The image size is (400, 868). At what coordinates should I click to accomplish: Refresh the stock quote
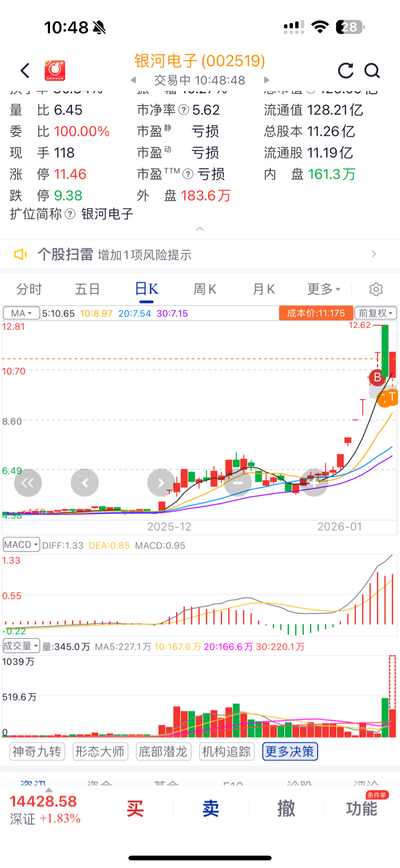click(345, 70)
